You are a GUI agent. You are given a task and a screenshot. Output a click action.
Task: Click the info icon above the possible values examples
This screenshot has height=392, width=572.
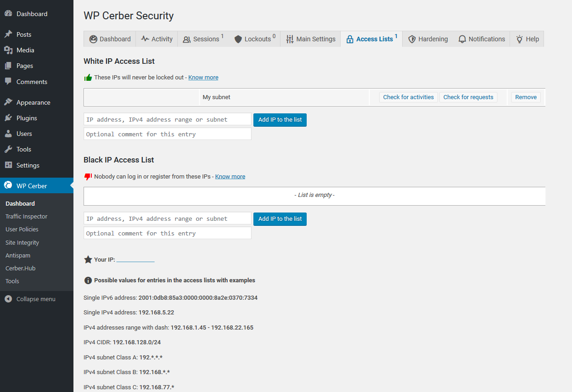click(88, 280)
